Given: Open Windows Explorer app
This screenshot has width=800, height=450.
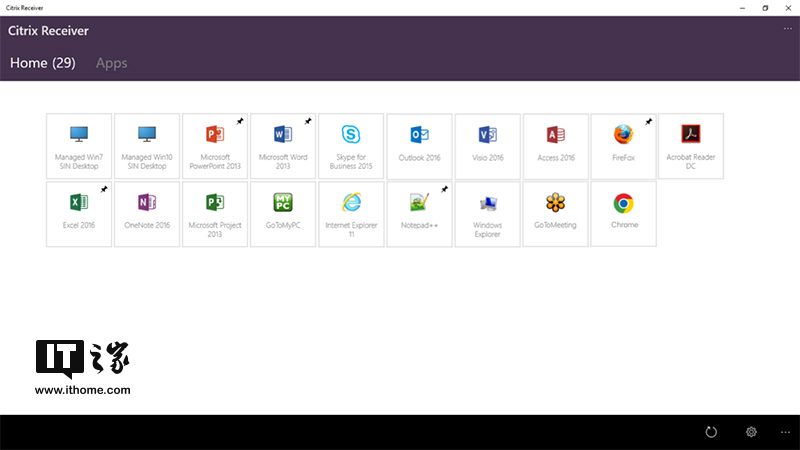Looking at the screenshot, I should click(x=487, y=214).
